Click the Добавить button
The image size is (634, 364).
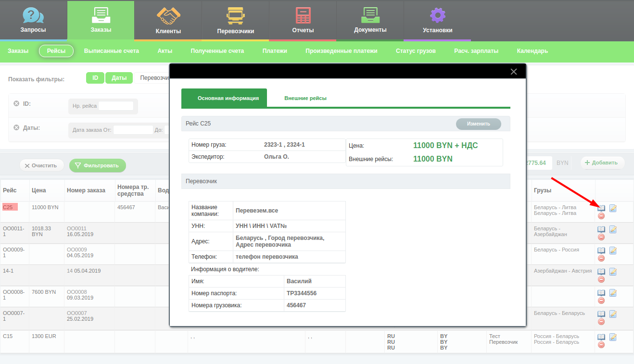(602, 163)
